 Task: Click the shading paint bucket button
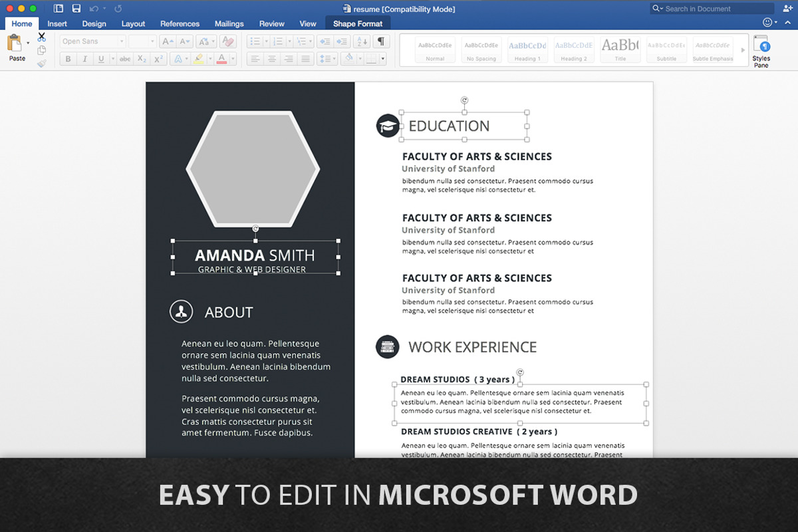tap(349, 59)
